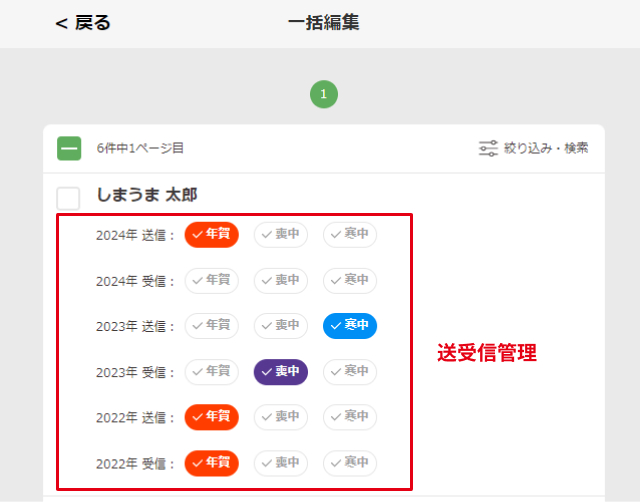Select page number 1 circle
Viewport: 640px width, 502px height.
[x=324, y=94]
